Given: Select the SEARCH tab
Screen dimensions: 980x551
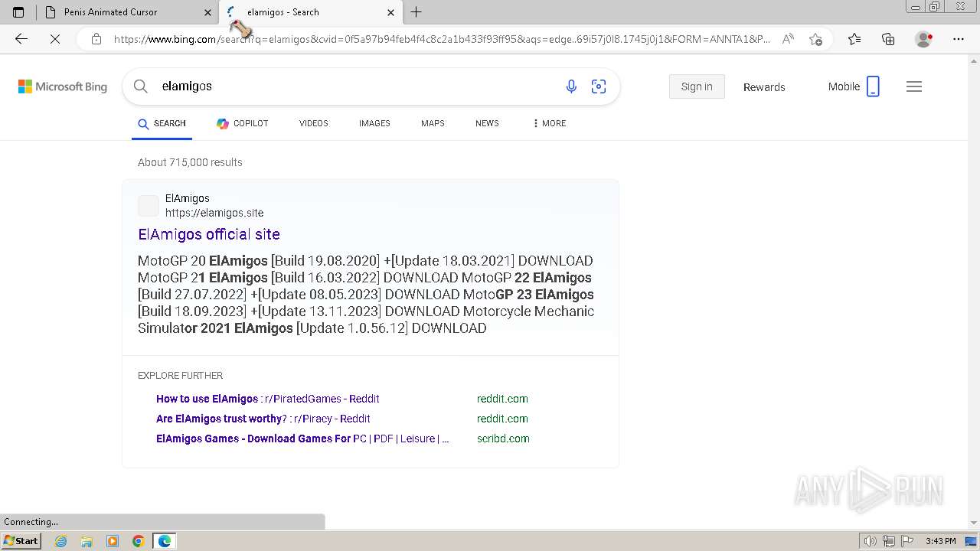Looking at the screenshot, I should (162, 123).
